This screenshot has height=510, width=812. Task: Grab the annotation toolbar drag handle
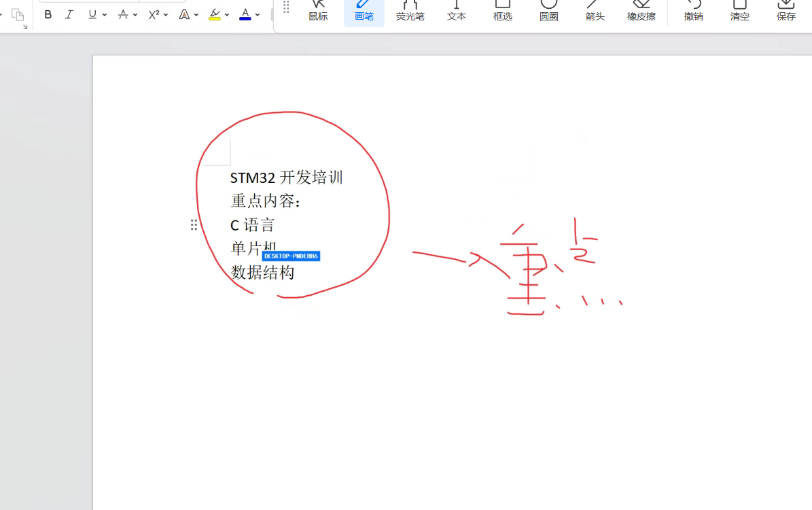(286, 7)
